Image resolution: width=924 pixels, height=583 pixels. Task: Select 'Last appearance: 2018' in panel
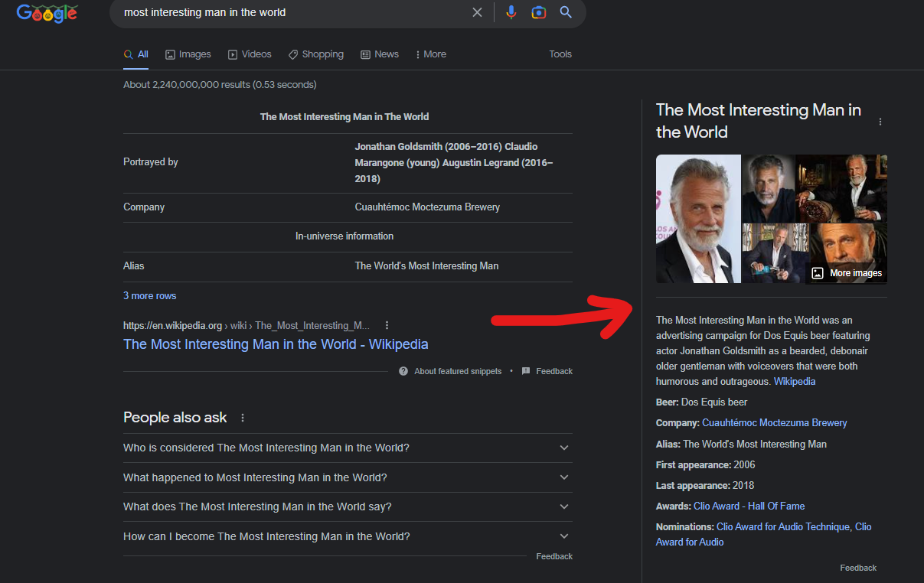pyautogui.click(x=705, y=485)
